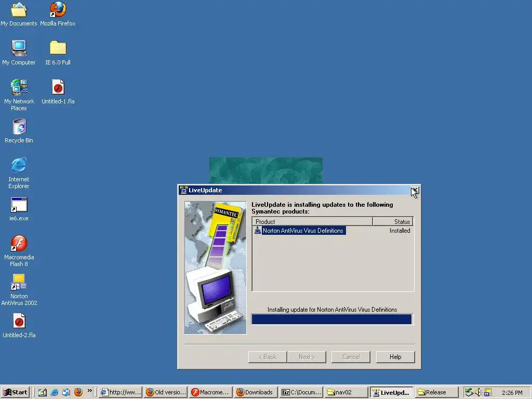Click the volume speaker tray icon

478,392
